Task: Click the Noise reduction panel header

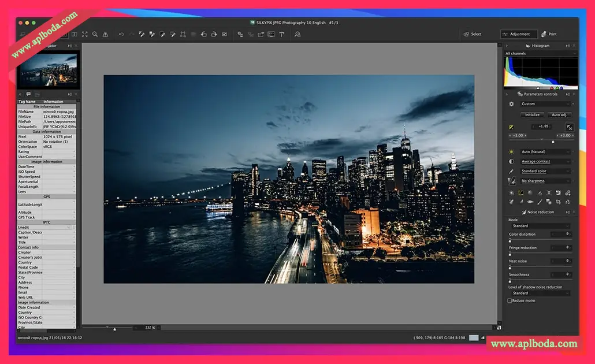Action: (540, 212)
